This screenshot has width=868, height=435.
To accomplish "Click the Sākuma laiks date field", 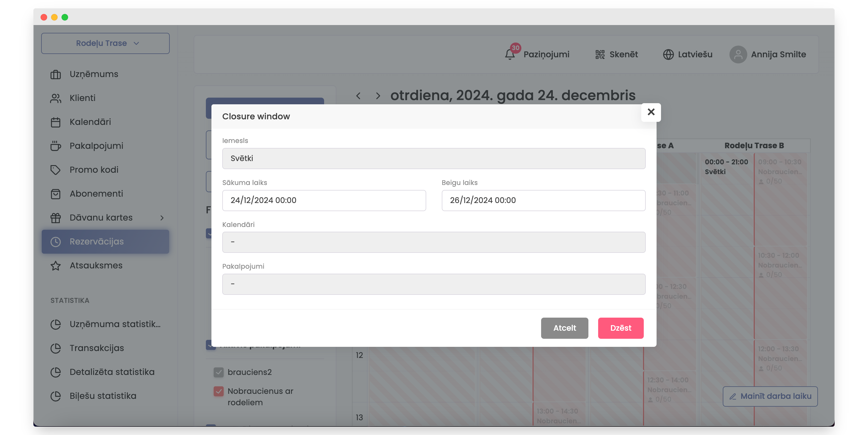I will 324,201.
